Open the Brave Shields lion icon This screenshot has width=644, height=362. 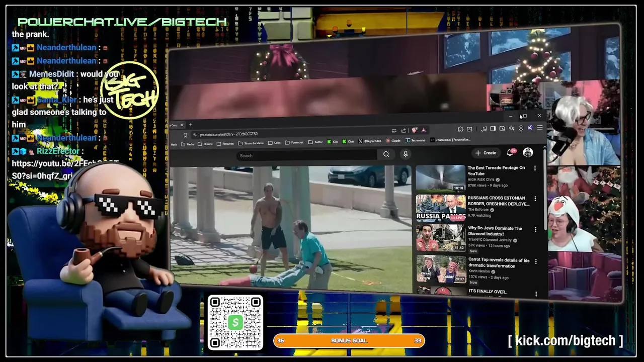(x=414, y=130)
